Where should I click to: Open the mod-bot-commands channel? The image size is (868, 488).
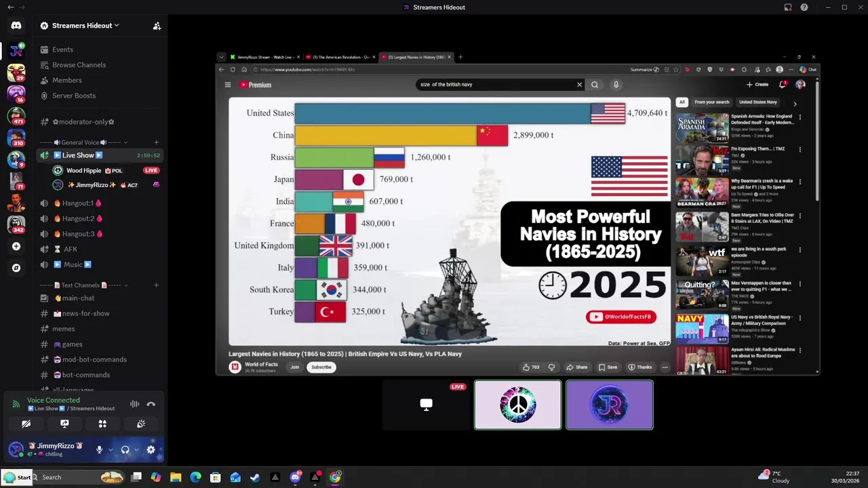[94, 359]
